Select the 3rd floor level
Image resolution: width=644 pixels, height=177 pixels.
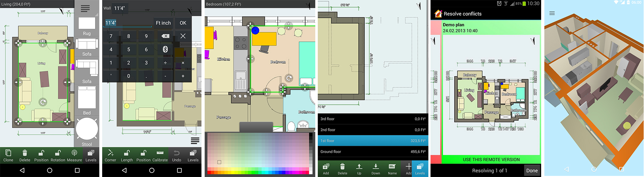pyautogui.click(x=373, y=119)
